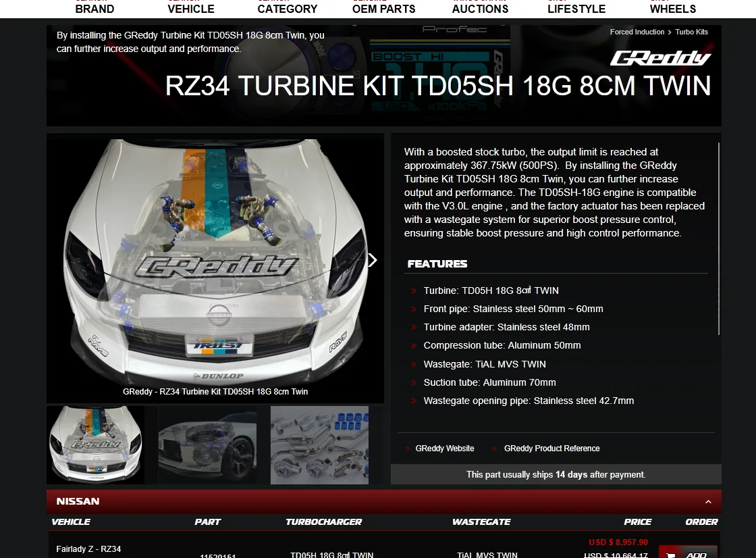Follow the Turbo Kits breadcrumb link
The height and width of the screenshot is (558, 756).
(x=691, y=32)
